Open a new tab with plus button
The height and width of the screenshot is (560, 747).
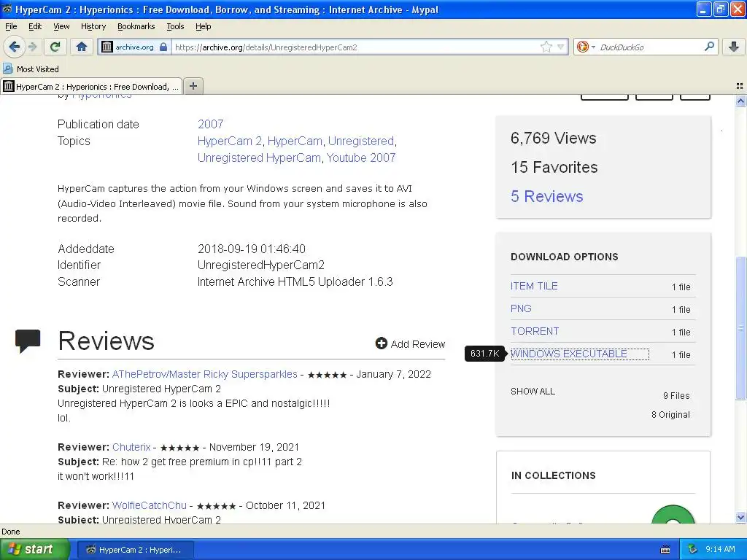pos(193,86)
